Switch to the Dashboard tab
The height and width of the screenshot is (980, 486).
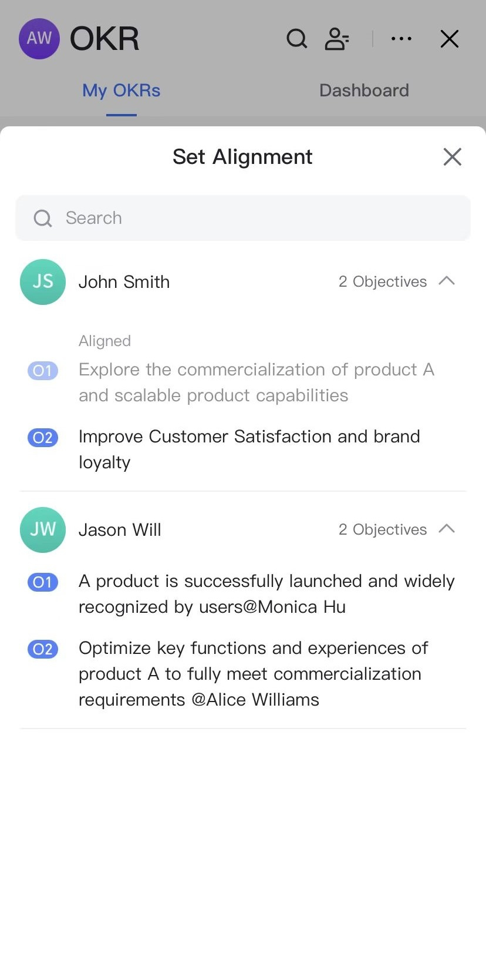tap(364, 90)
